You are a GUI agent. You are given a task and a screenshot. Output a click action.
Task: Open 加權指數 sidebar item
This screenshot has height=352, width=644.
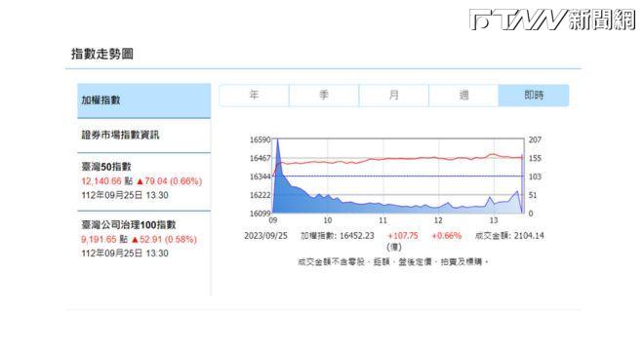coord(143,100)
